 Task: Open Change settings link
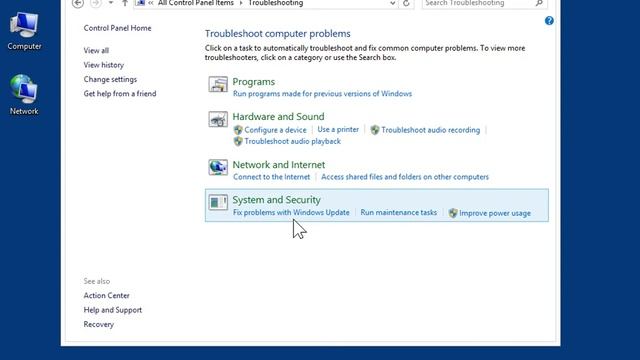[x=110, y=79]
